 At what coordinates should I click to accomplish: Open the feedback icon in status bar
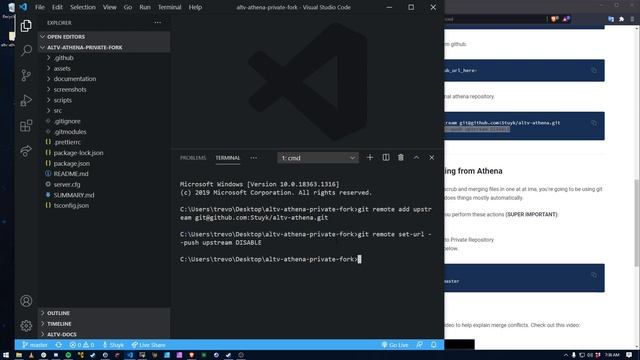420,345
